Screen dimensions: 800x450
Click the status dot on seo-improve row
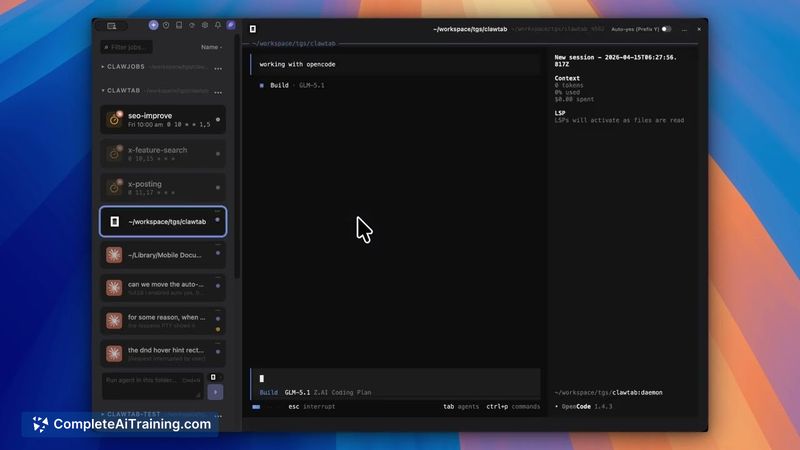[218, 119]
